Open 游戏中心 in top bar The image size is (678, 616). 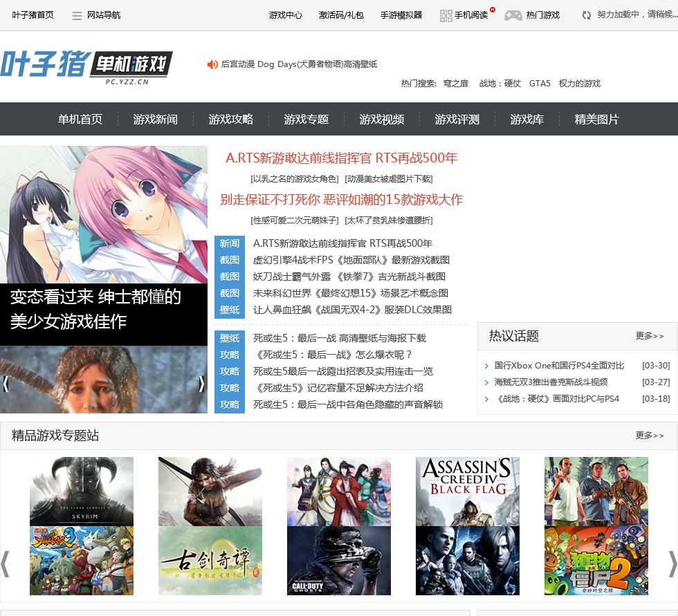(285, 15)
